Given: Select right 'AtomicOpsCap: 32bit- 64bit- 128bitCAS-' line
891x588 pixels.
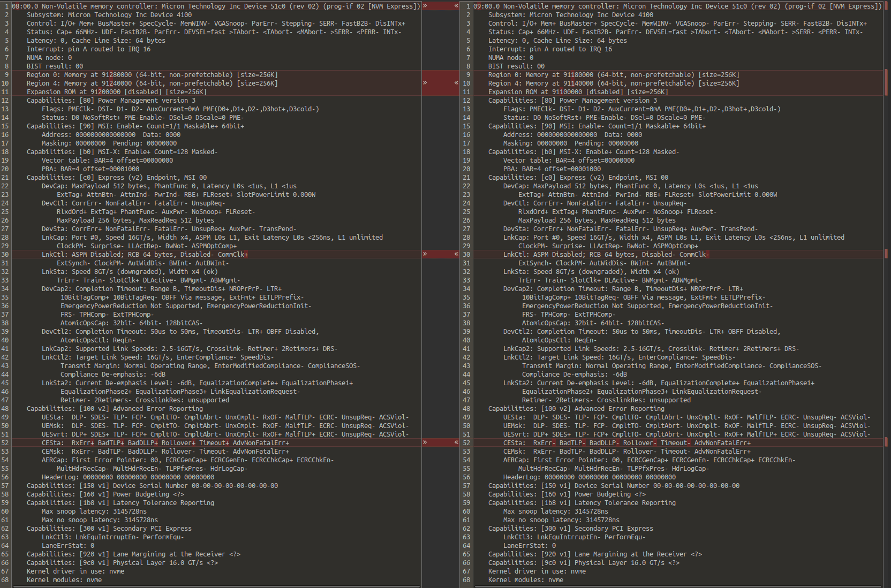Looking at the screenshot, I should point(593,323).
